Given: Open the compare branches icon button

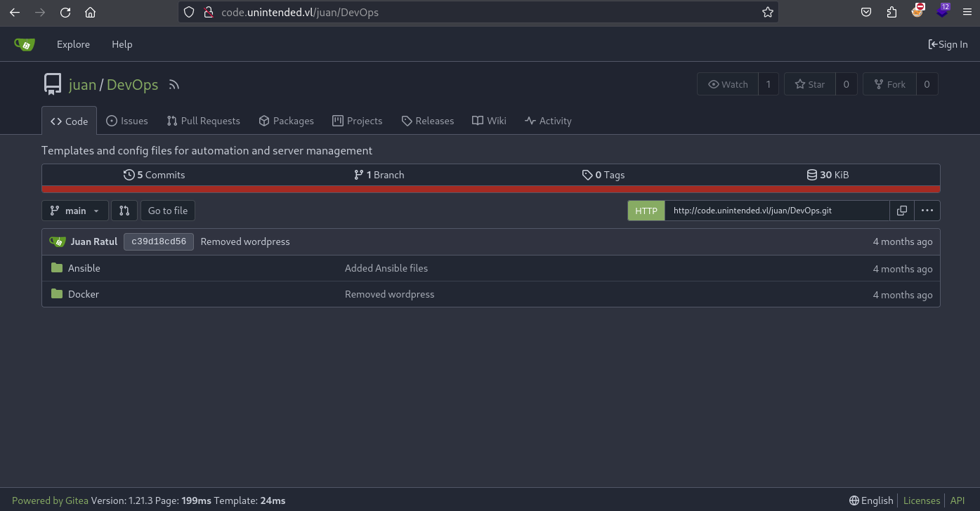Looking at the screenshot, I should click(x=124, y=211).
